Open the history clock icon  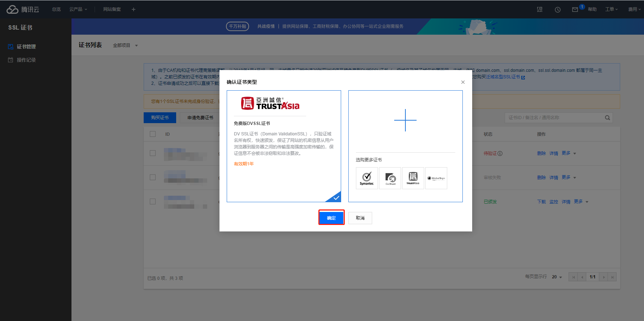[x=558, y=10]
